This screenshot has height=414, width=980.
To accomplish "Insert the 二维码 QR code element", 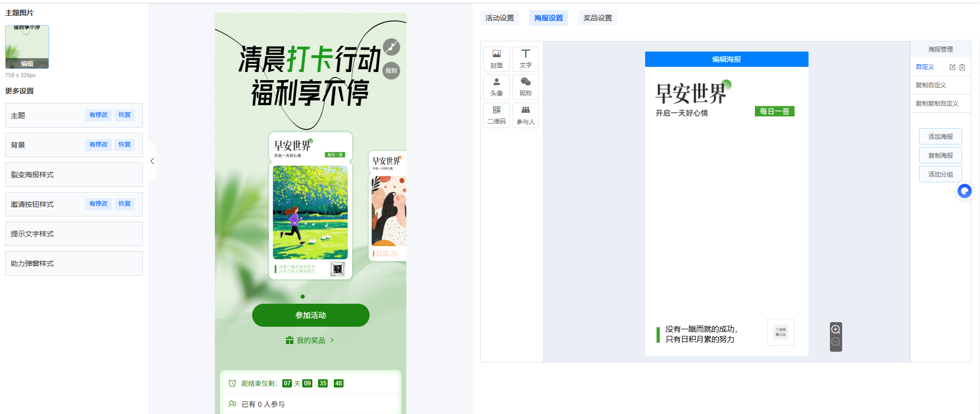I will (496, 115).
